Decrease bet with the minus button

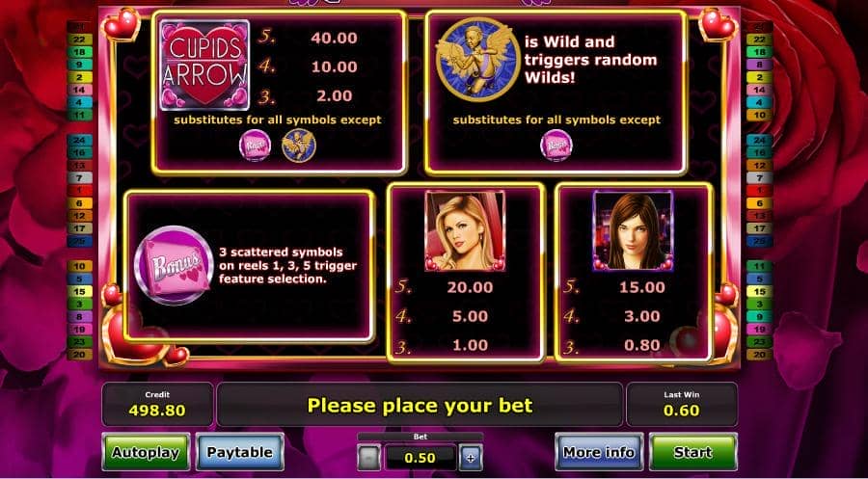click(369, 458)
